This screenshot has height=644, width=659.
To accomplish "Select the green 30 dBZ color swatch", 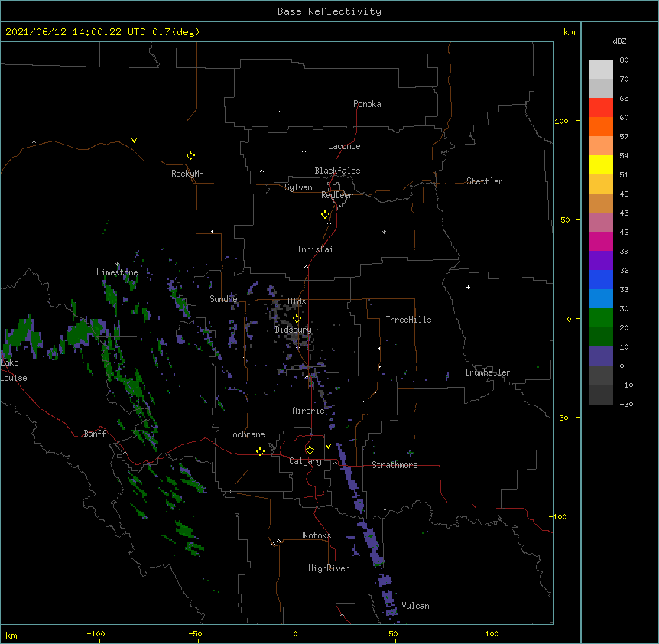I will tap(601, 318).
